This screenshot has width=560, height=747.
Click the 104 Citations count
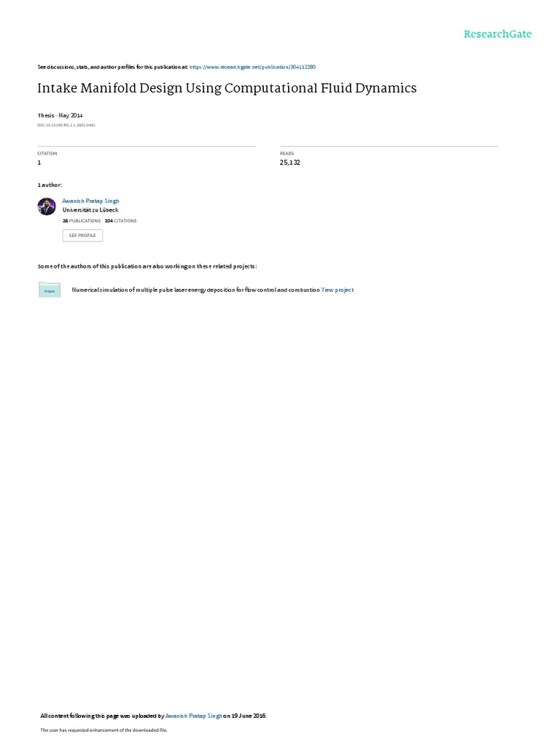pos(120,221)
